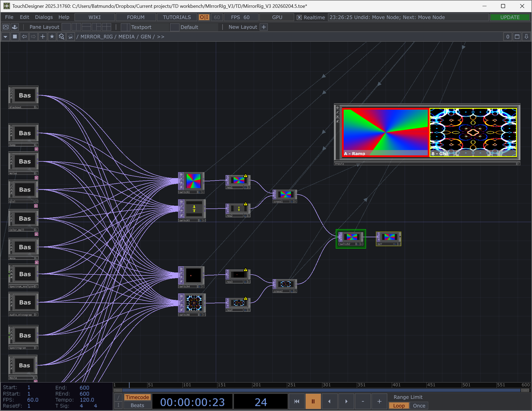Toggle Loop range limit mode

(x=399, y=406)
